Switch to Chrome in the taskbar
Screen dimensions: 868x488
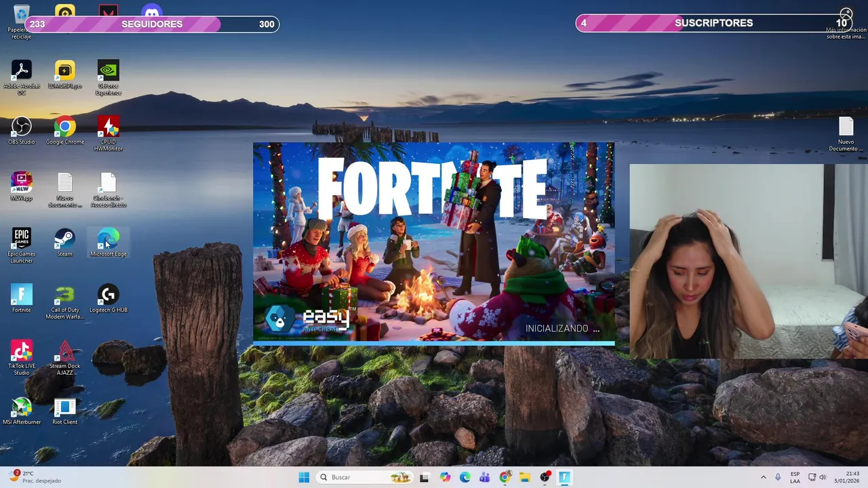coord(505,477)
